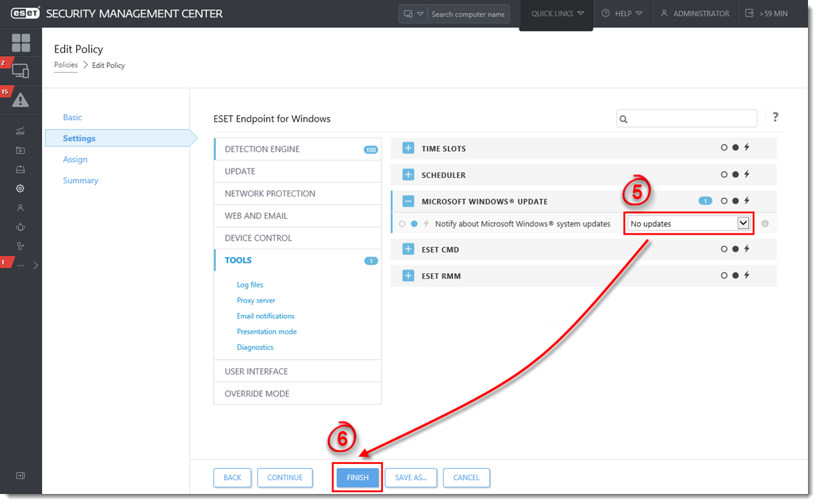Open the Web and Email category
Screen dimensions: 818x504
pyautogui.click(x=297, y=216)
